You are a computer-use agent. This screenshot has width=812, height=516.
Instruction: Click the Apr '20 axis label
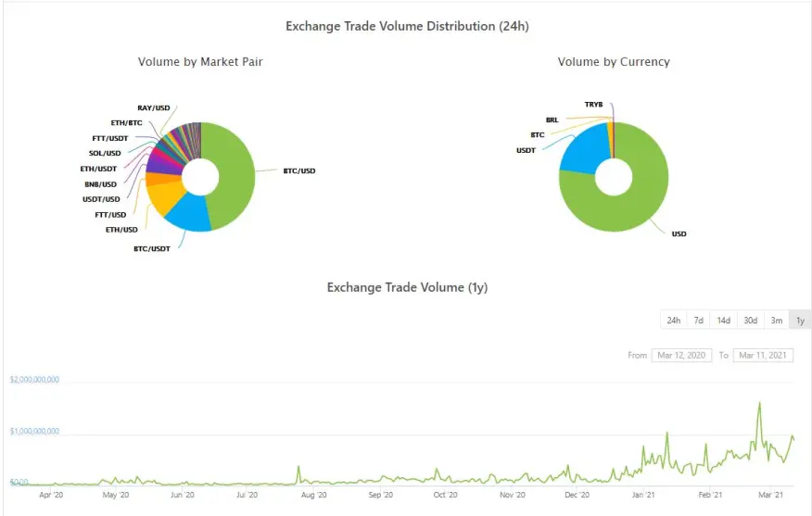[51, 495]
